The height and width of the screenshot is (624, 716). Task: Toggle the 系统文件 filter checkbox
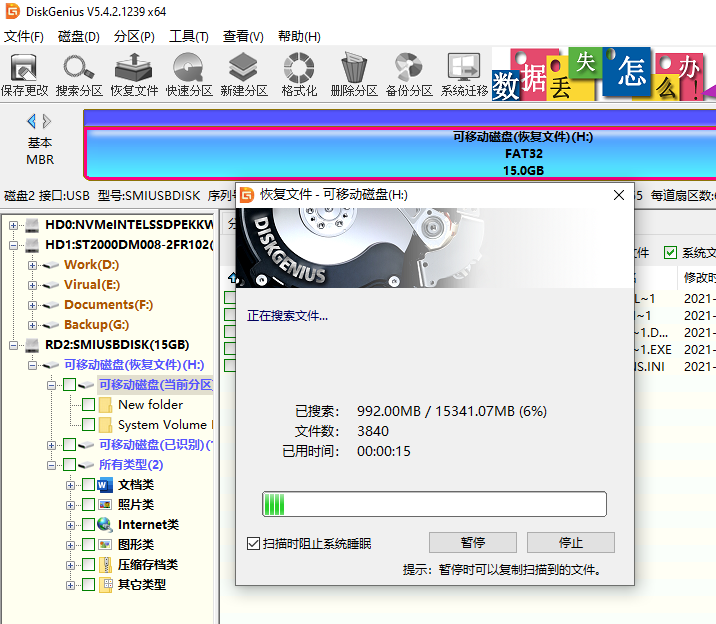[670, 252]
